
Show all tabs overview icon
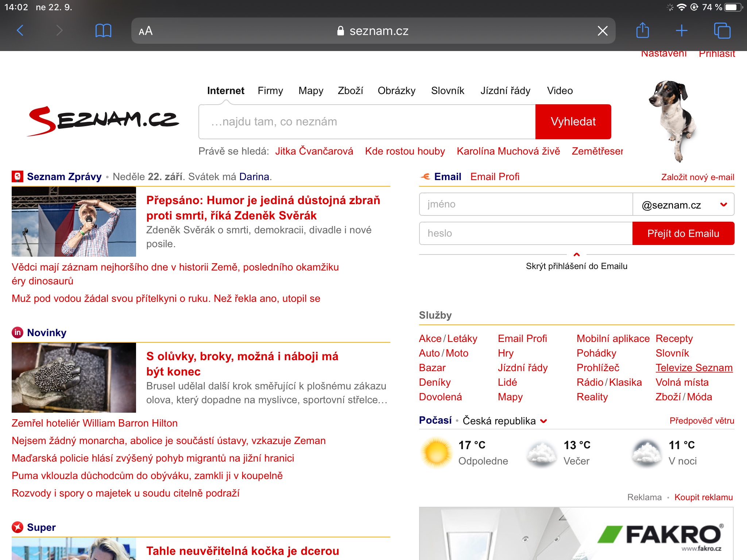[x=722, y=31]
